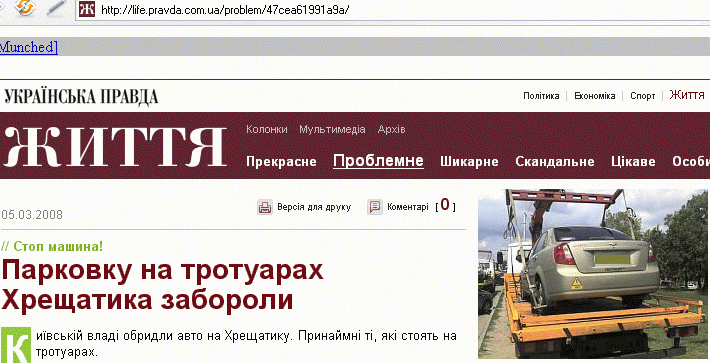This screenshot has height=363, width=710.
Task: Switch to the Прекрасне category tab
Action: point(281,162)
